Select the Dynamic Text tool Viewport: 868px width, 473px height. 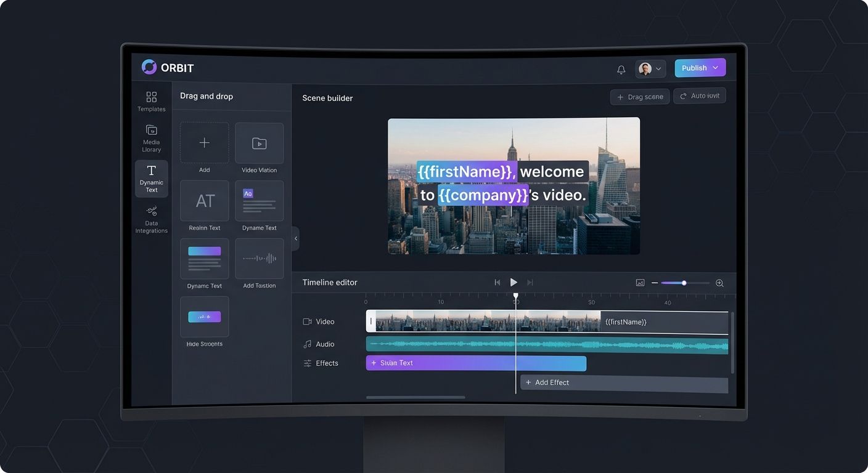click(151, 178)
